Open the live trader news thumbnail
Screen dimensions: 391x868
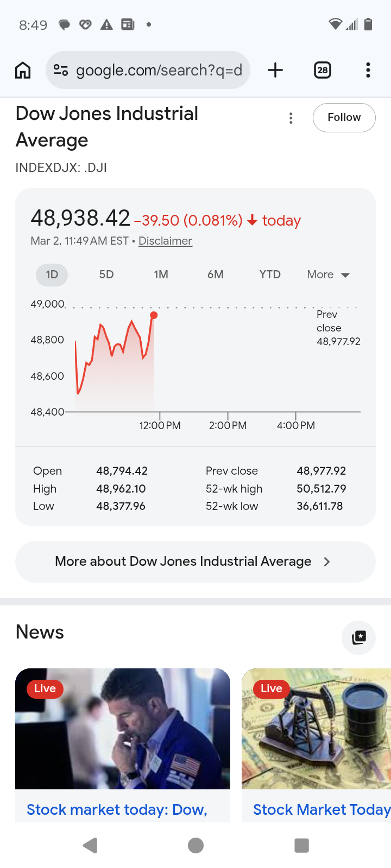[123, 729]
